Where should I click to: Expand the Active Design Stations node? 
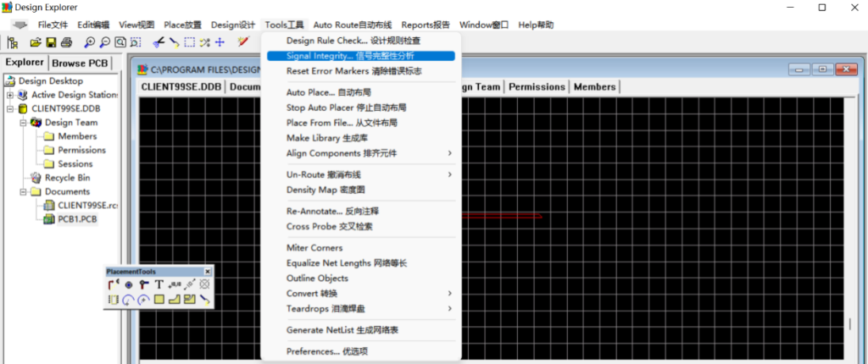pyautogui.click(x=11, y=95)
